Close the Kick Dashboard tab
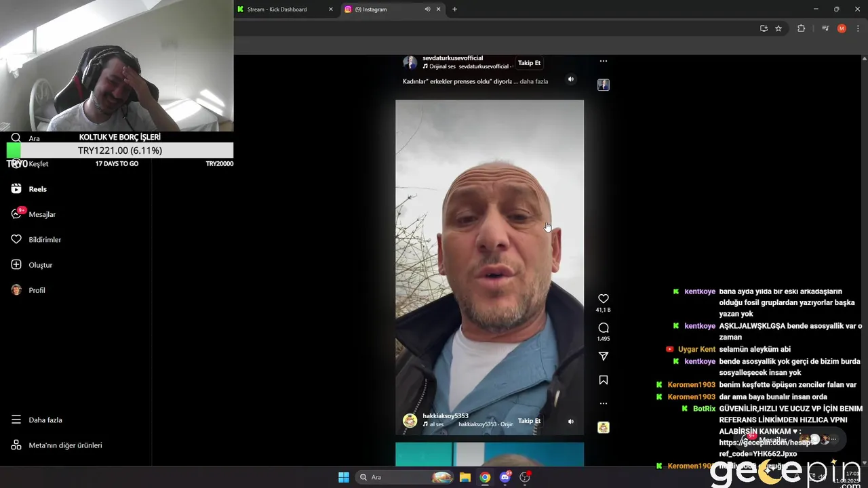The height and width of the screenshot is (488, 868). 331,9
